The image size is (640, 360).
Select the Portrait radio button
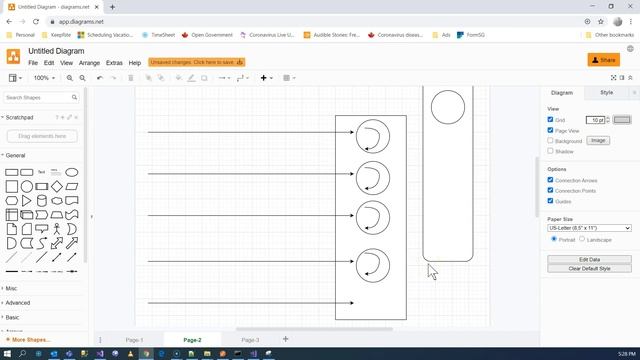554,239
